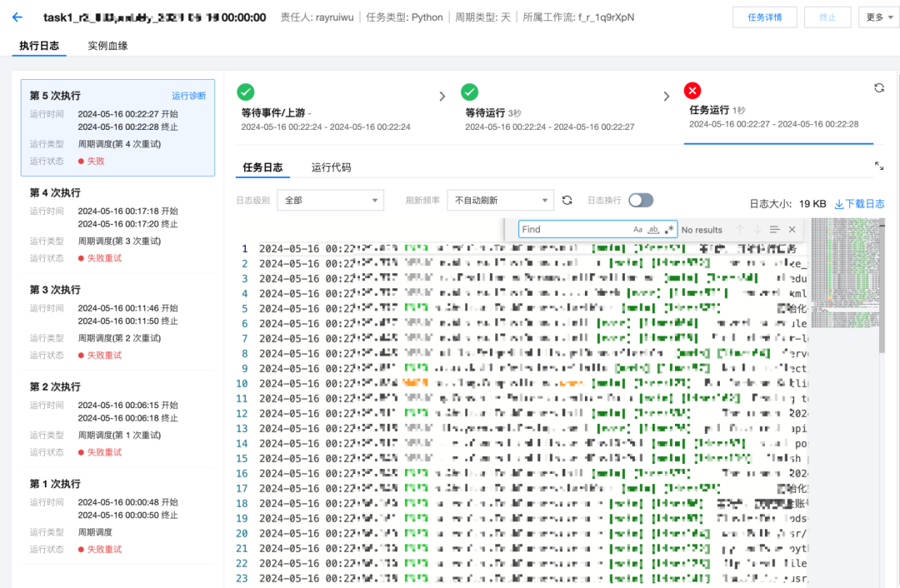Click the top-right refresh status icon
Viewport: 900px width, 588px height.
pyautogui.click(x=879, y=87)
